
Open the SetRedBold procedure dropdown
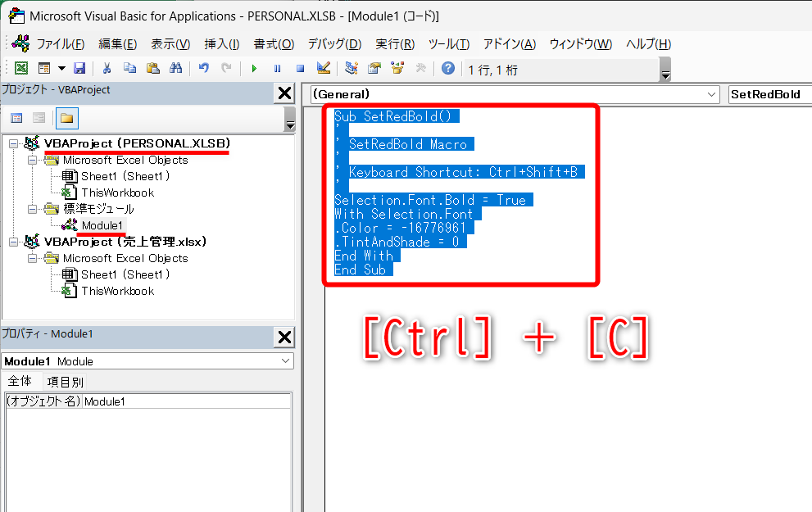[x=770, y=95]
